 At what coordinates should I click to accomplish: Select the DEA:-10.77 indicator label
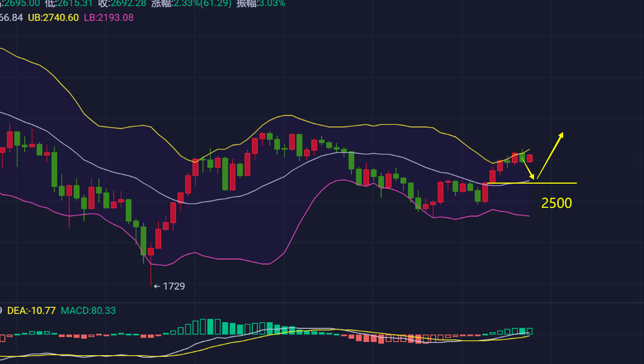pyautogui.click(x=31, y=311)
